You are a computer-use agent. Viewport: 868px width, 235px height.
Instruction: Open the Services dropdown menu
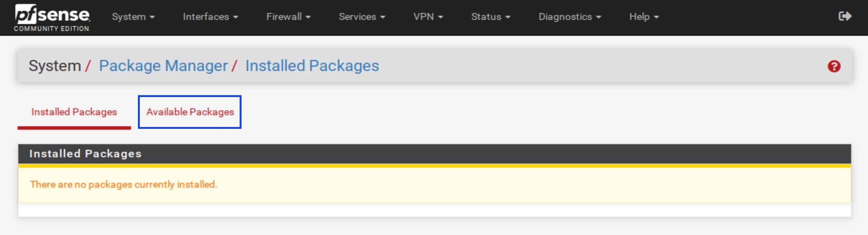pos(362,17)
